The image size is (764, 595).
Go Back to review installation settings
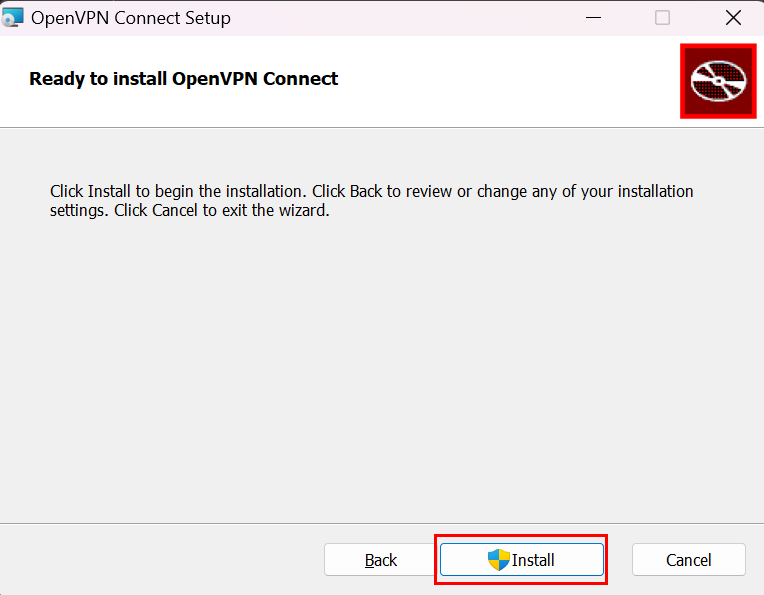coord(380,560)
